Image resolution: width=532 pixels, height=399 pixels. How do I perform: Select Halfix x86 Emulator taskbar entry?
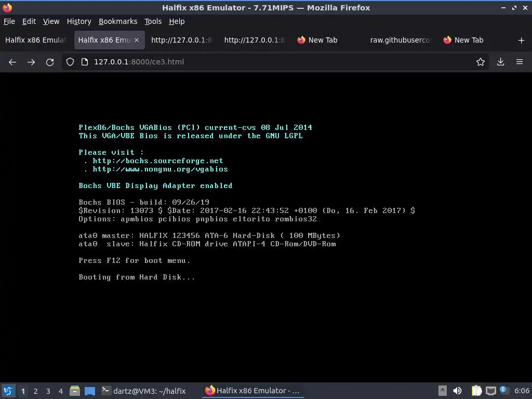pyautogui.click(x=252, y=391)
